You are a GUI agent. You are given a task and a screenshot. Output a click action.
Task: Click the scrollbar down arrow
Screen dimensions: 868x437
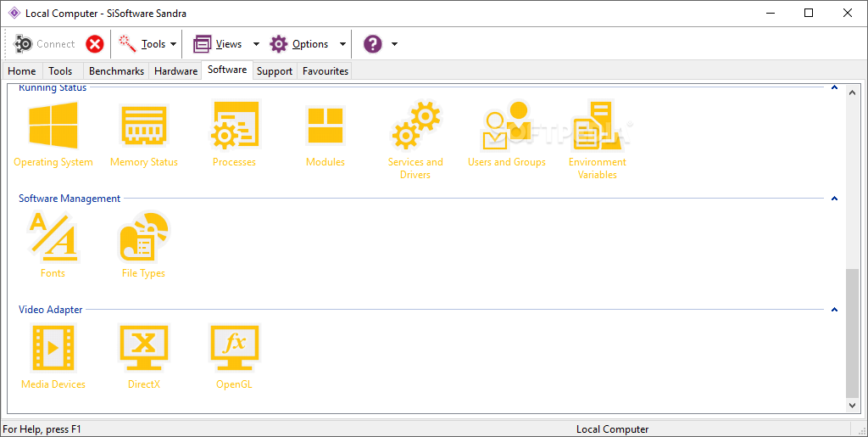(853, 406)
